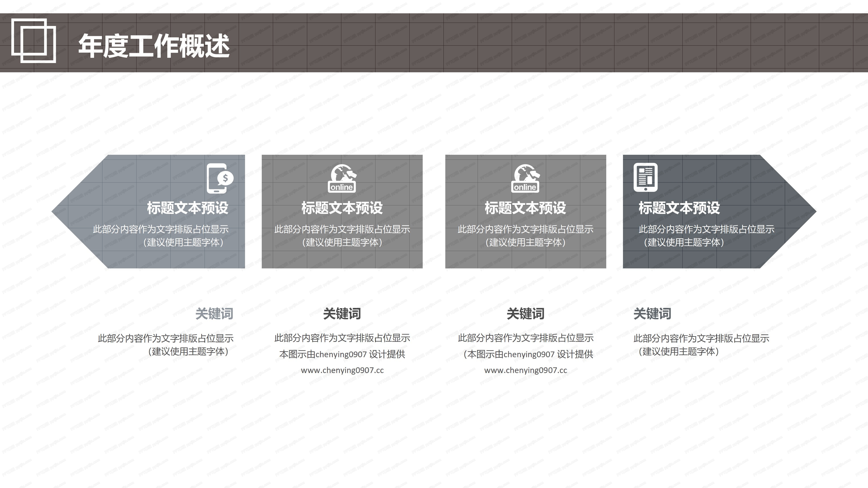This screenshot has height=488, width=868.
Task: Select 关键词 heading under the third card
Action: pyautogui.click(x=525, y=314)
